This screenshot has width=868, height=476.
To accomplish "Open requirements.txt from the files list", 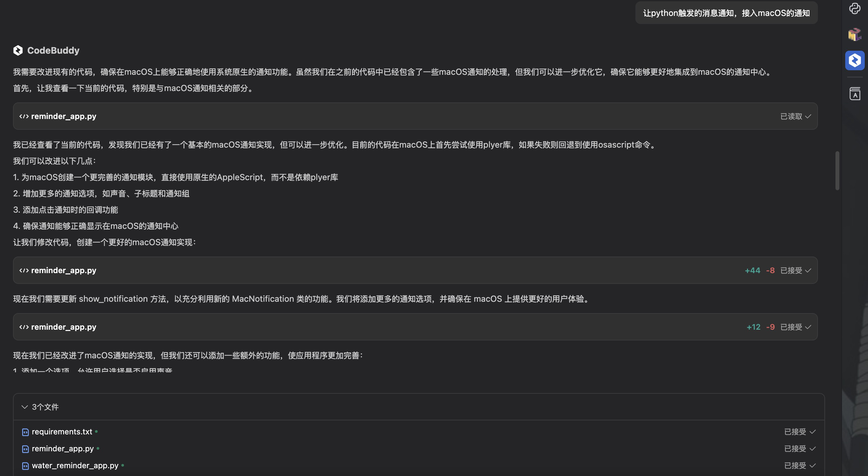I will pos(62,432).
